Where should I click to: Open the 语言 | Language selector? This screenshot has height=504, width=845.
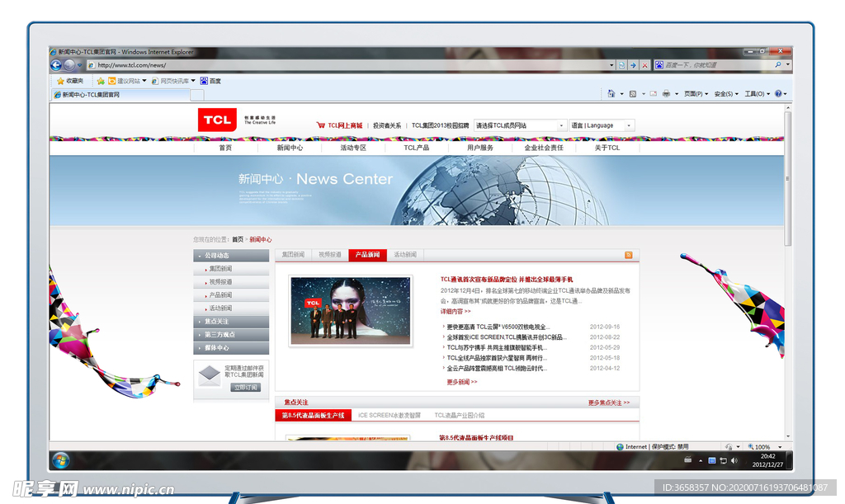(602, 125)
